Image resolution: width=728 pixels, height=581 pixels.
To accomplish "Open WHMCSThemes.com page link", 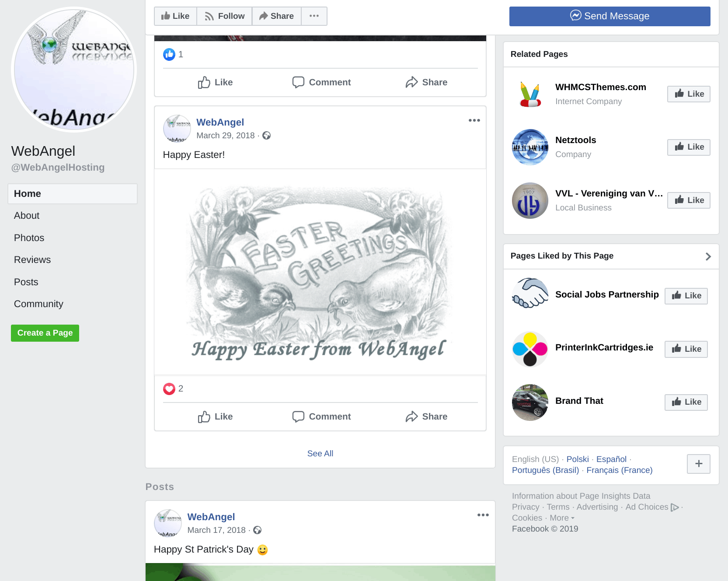I will pos(601,87).
